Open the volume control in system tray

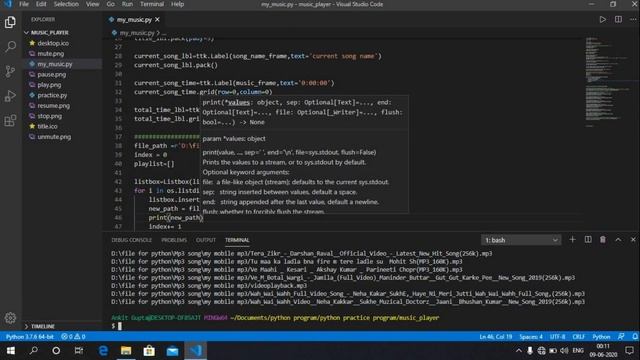(x=564, y=351)
